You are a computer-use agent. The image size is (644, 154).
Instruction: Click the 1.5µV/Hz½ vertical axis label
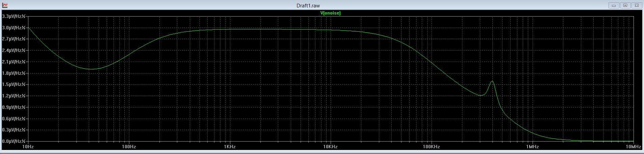[x=14, y=85]
